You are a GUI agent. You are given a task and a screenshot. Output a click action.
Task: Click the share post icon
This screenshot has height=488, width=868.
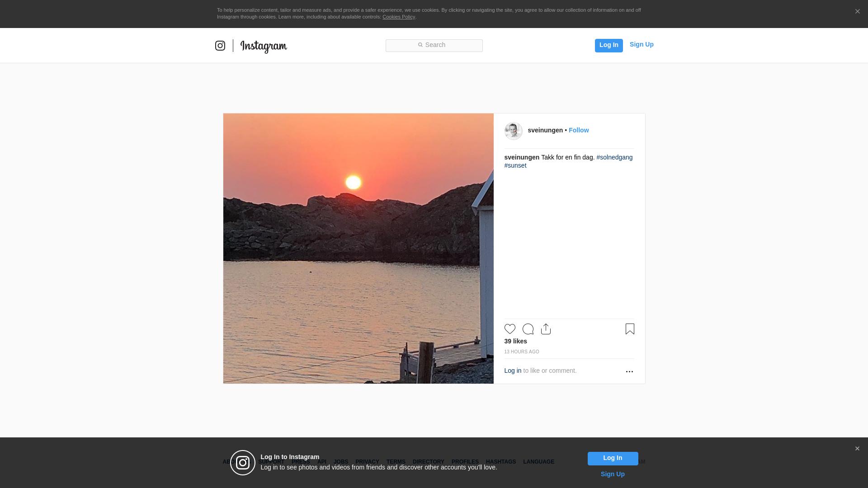[546, 329]
